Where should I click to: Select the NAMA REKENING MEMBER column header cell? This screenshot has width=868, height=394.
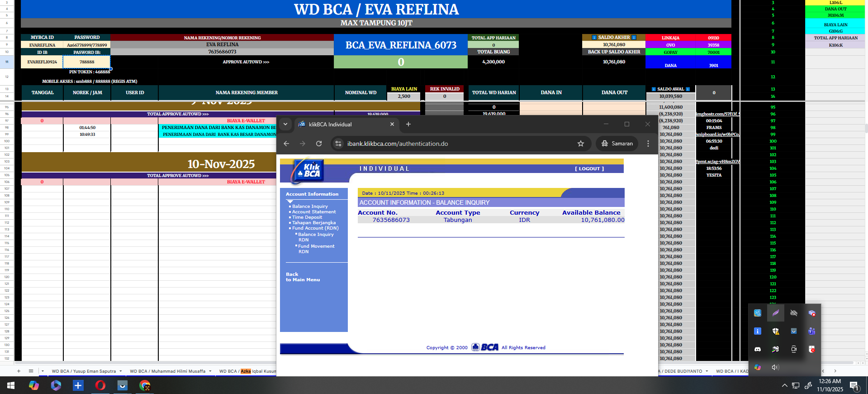[247, 92]
